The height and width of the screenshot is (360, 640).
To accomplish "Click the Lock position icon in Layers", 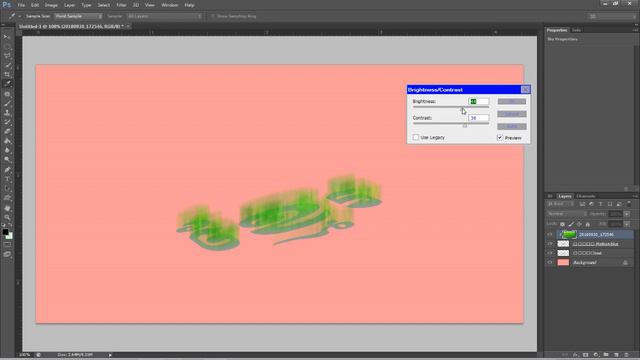I will click(x=579, y=224).
